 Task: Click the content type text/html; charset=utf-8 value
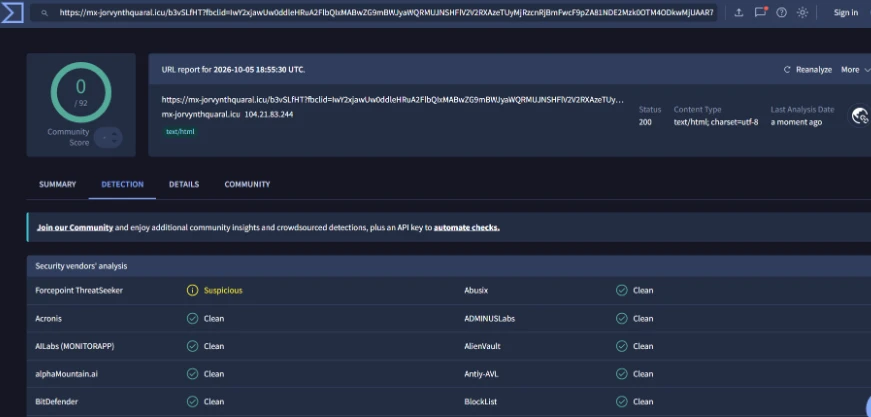pos(716,122)
